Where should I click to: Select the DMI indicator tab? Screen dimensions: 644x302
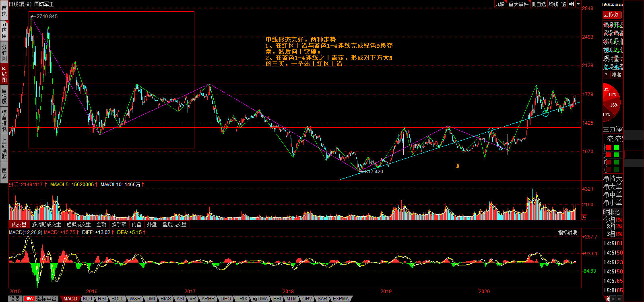151,299
